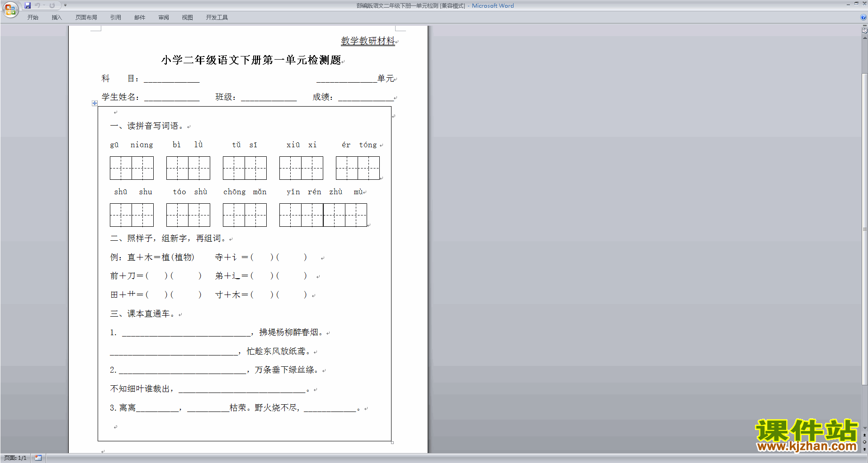Switch to 页面布局 ribbon tab

86,18
